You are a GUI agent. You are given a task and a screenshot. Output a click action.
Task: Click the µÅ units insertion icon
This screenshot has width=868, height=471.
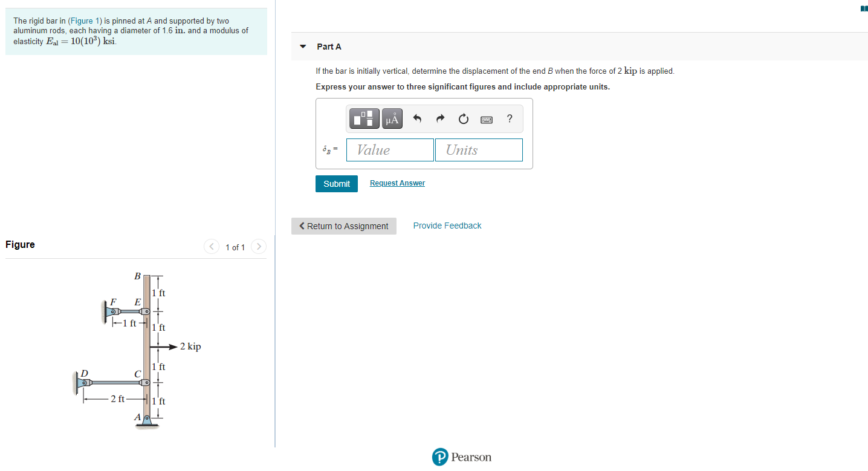pos(392,119)
